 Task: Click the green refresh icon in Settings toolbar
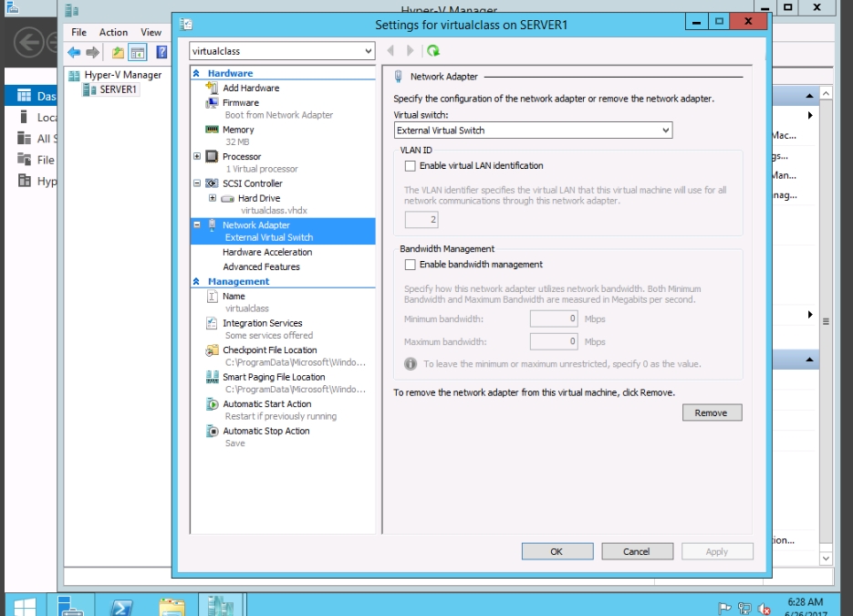tap(433, 51)
